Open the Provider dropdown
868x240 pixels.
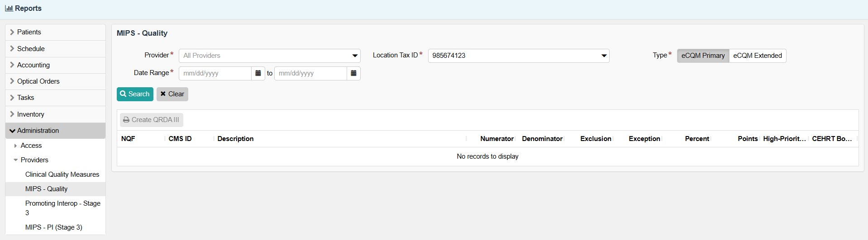355,56
